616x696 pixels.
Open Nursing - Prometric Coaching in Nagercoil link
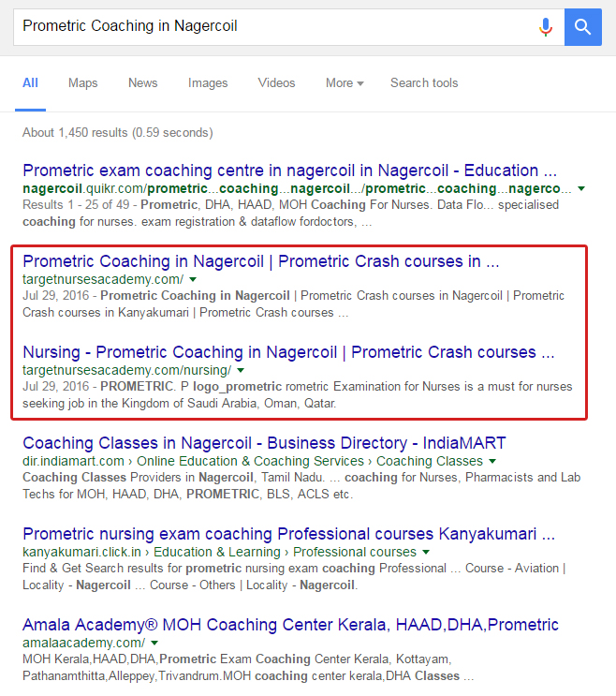click(279, 352)
